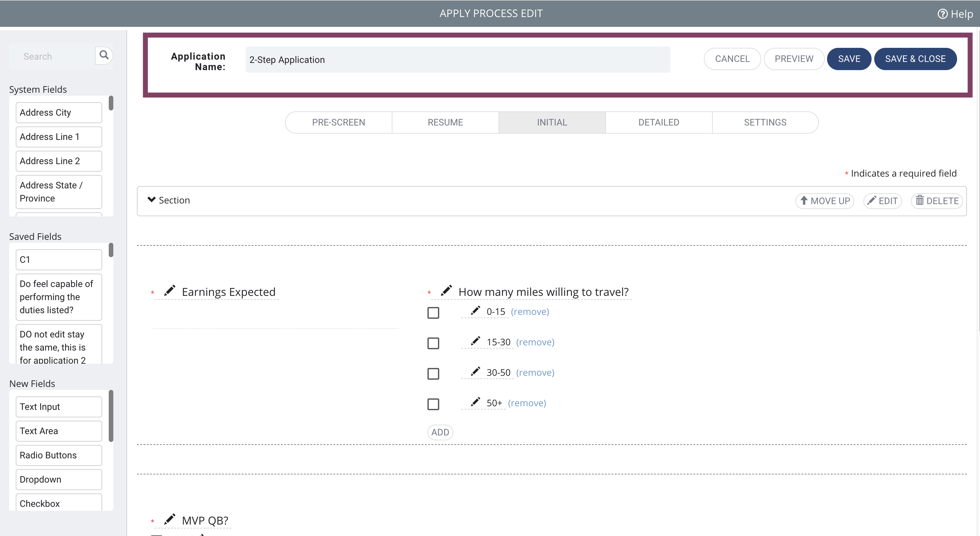The height and width of the screenshot is (536, 980).
Task: Select the C1 saved field
Action: [x=59, y=260]
